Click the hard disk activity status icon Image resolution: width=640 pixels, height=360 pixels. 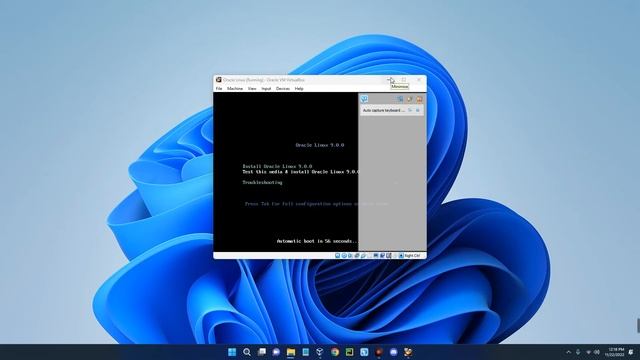(338, 256)
